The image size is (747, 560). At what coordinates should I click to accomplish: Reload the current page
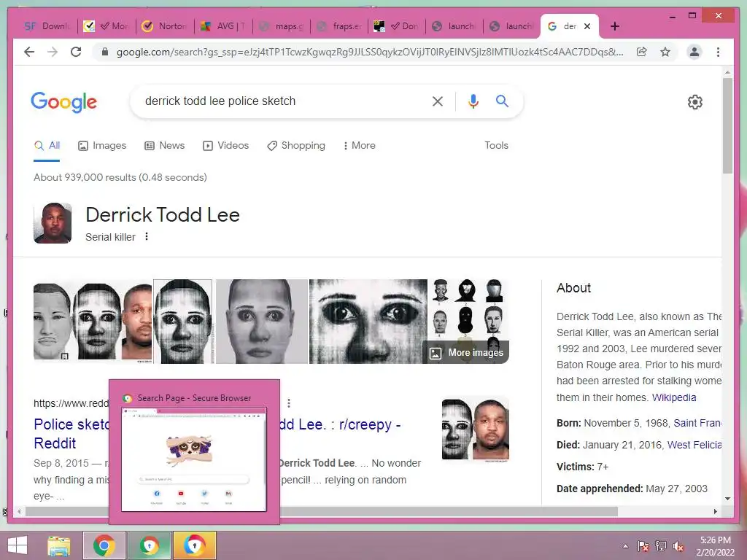pos(76,52)
